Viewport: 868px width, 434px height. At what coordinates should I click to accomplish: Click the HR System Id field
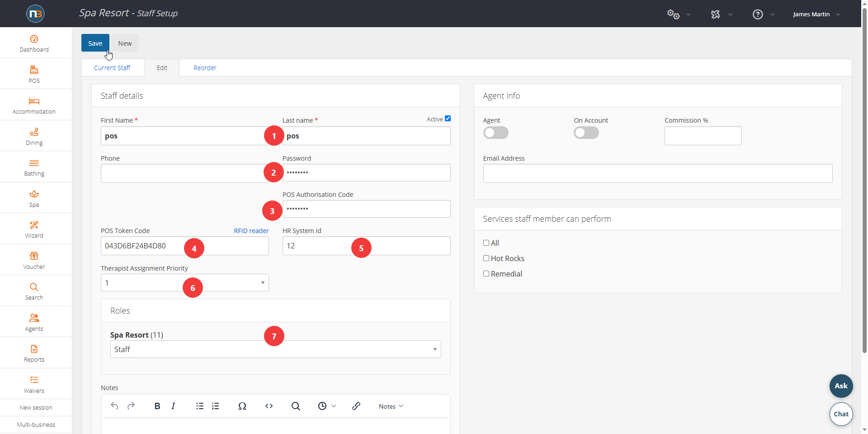point(366,246)
